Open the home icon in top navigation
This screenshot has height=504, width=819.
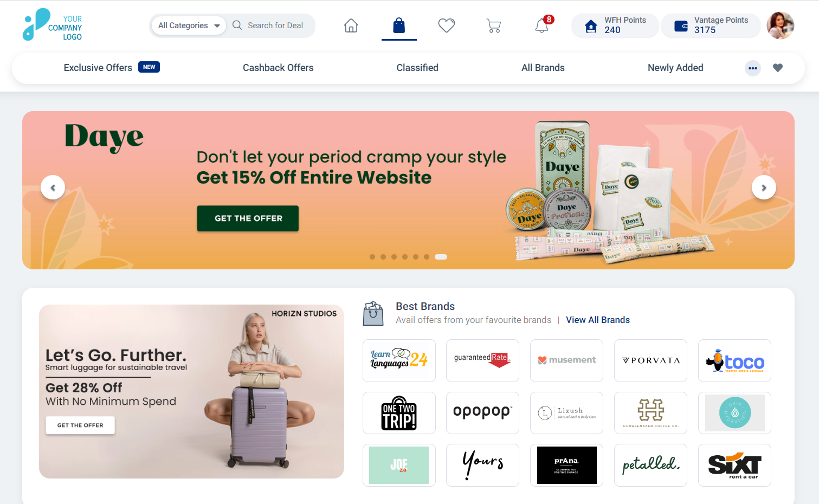click(x=351, y=25)
